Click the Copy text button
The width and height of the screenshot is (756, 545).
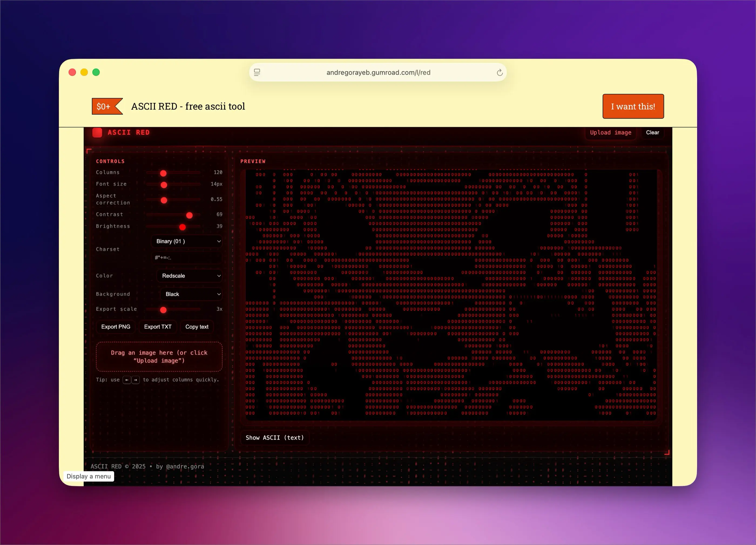click(x=197, y=327)
